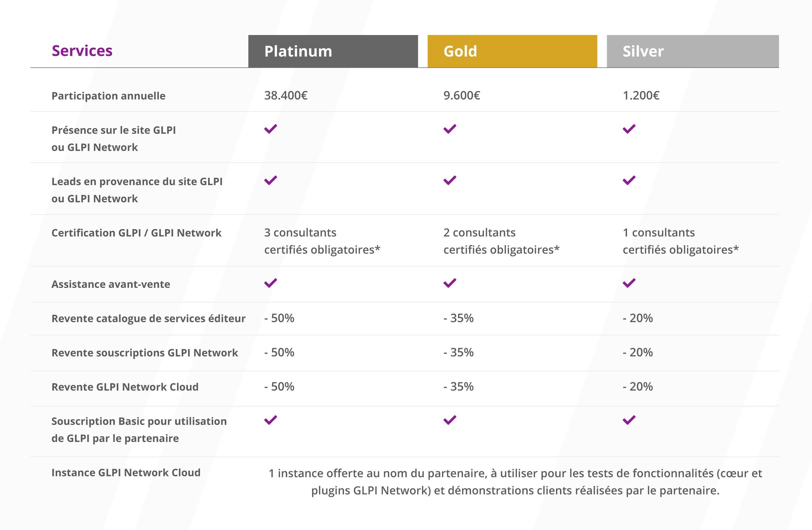This screenshot has height=530, width=812.
Task: Click the Participation annuelle row label
Action: pos(108,96)
